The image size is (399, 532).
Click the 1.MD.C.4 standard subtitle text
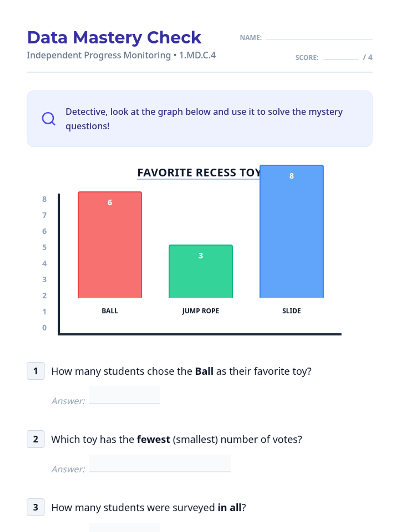click(x=198, y=55)
